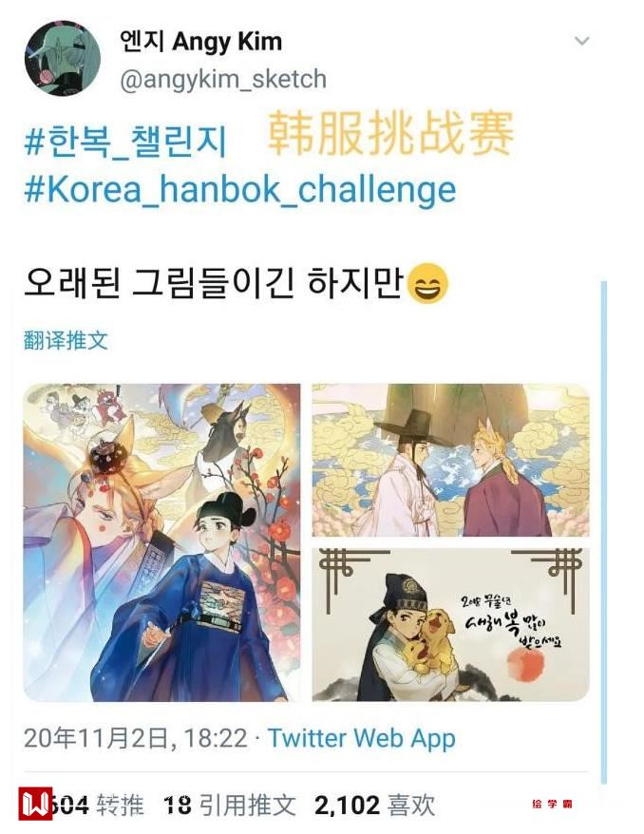
Task: Open Angy Kim's profile avatar
Action: click(x=63, y=59)
